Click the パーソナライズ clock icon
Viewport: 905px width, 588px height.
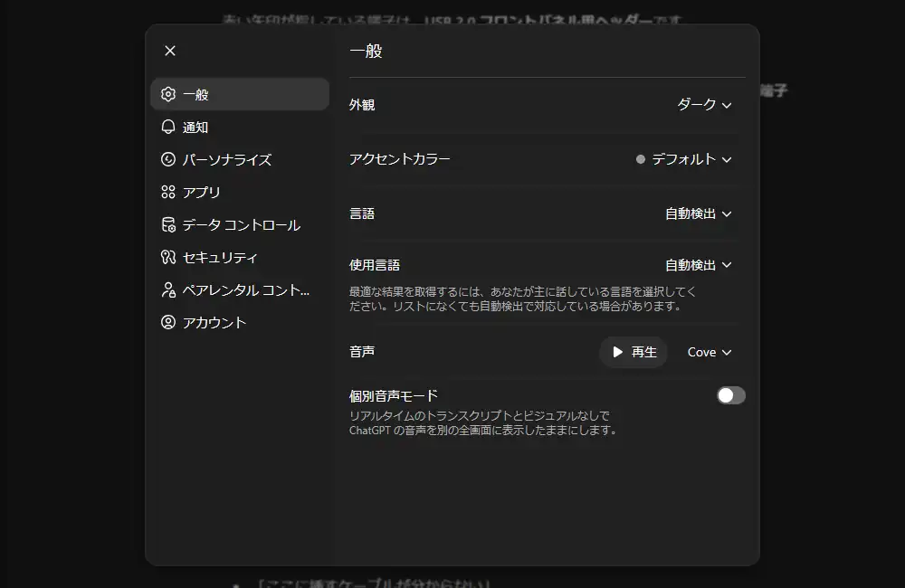[x=167, y=159]
